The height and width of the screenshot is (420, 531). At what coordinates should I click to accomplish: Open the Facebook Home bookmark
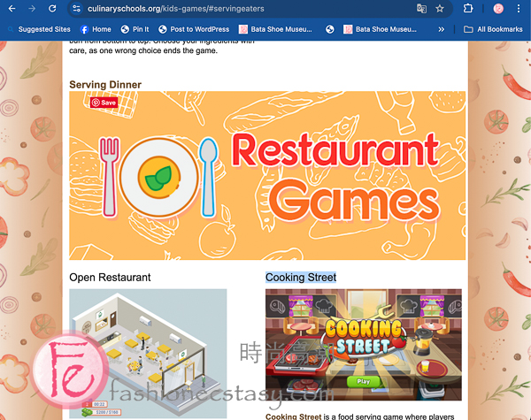(96, 29)
